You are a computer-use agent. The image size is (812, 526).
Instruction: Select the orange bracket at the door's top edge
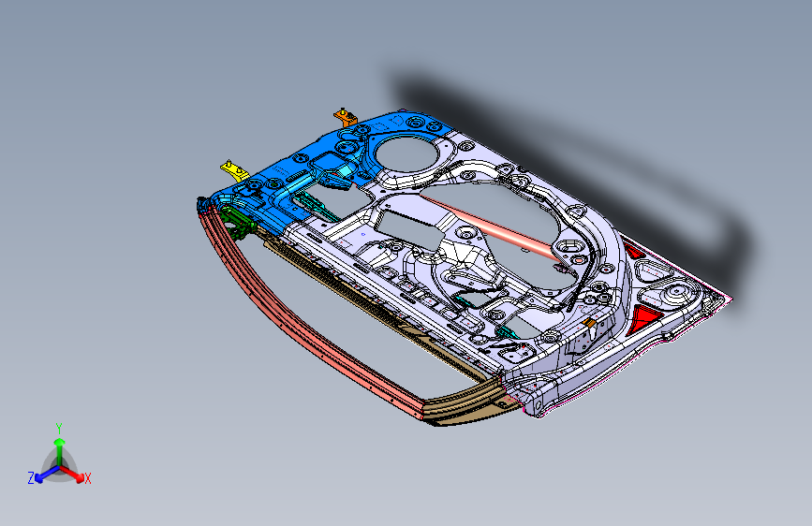[x=346, y=117]
